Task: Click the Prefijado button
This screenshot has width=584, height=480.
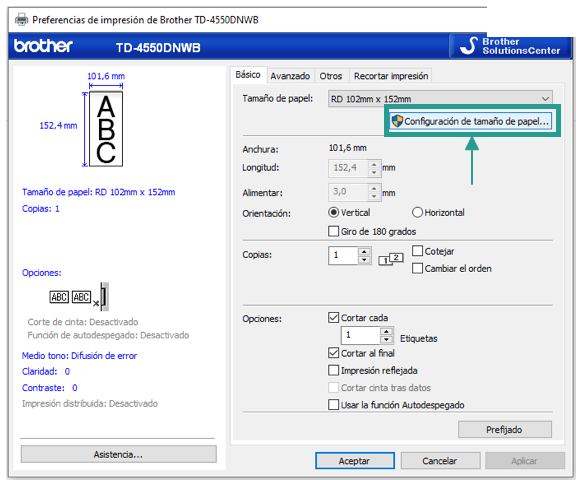Action: [x=505, y=430]
